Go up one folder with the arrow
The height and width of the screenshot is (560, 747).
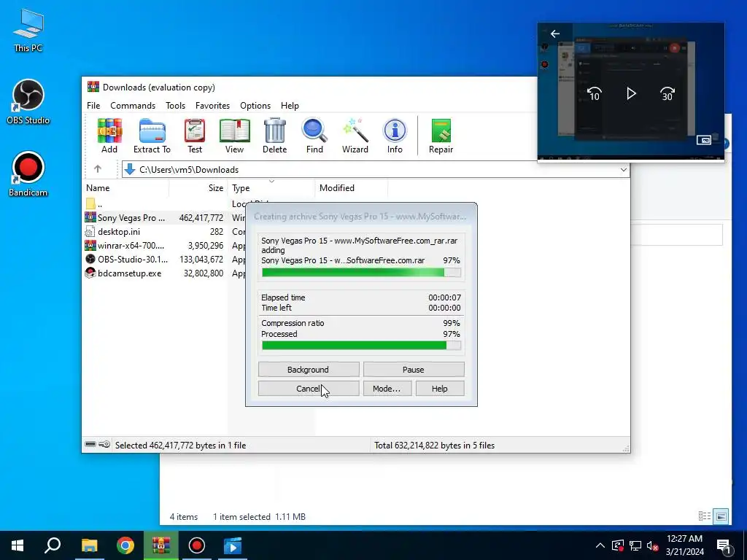point(98,169)
